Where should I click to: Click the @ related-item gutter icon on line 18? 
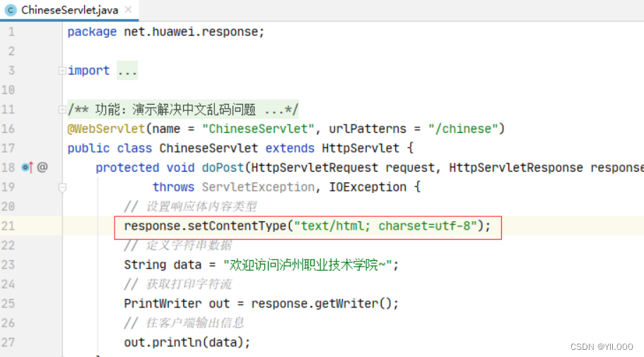42,168
